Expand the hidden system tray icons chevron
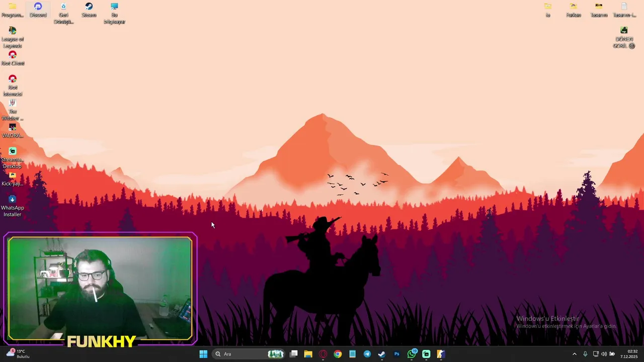 [x=575, y=354]
